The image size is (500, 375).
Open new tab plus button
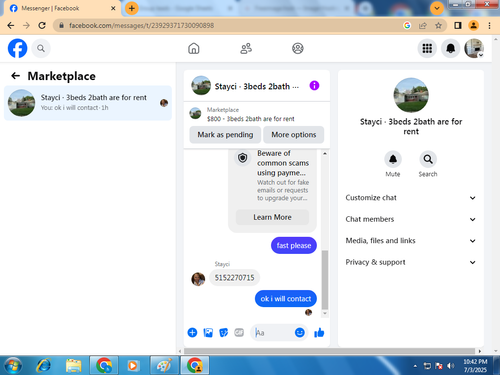132,8
